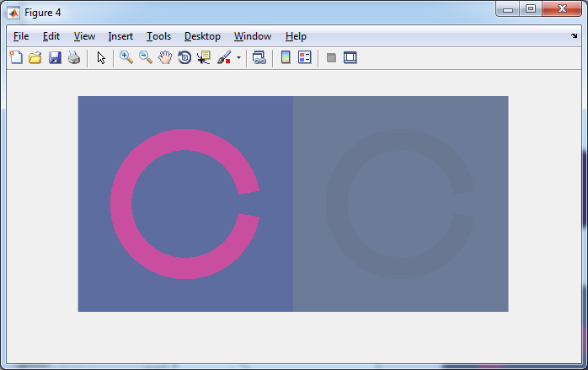Dock the figure using the corner arrow
The width and height of the screenshot is (588, 370).
(575, 36)
